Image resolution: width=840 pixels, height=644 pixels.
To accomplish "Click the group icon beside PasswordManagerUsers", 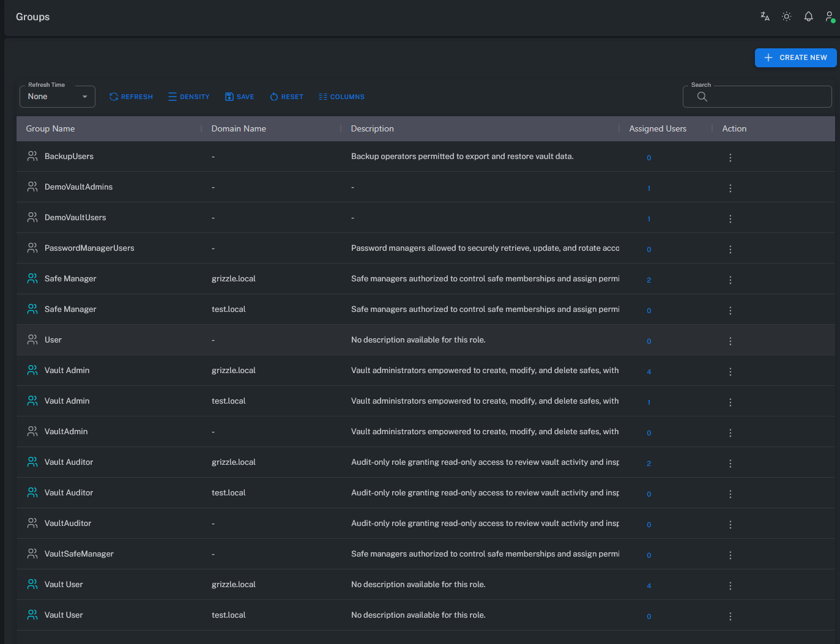I will pyautogui.click(x=32, y=248).
